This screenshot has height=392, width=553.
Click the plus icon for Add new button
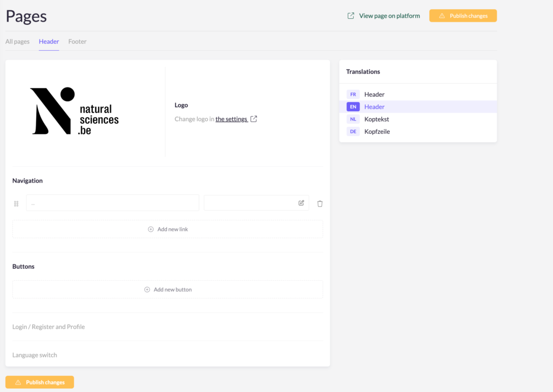(x=147, y=290)
